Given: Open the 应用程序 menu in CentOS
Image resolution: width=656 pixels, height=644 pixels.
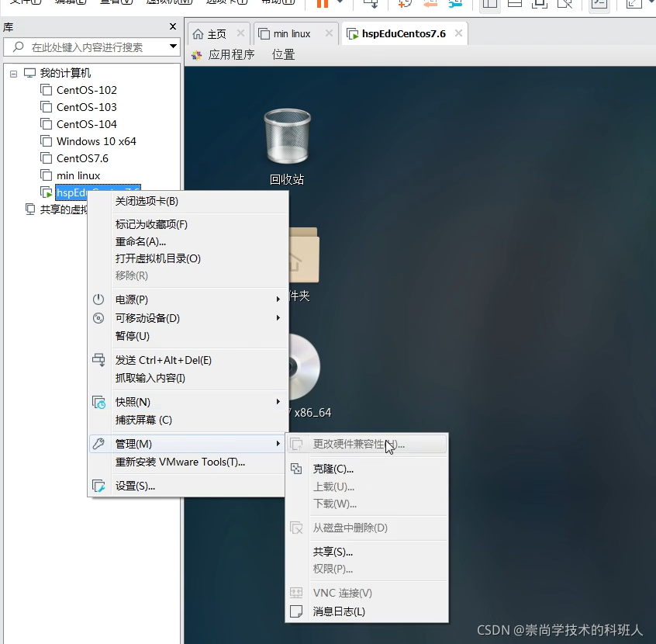Looking at the screenshot, I should (x=231, y=55).
